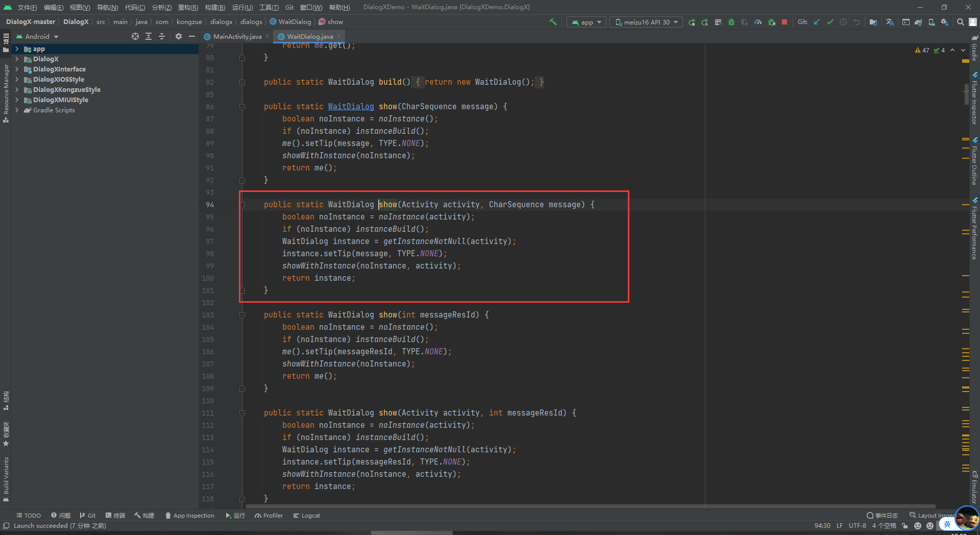Click the Git rollback arrow icon
The height and width of the screenshot is (535, 980).
click(856, 22)
